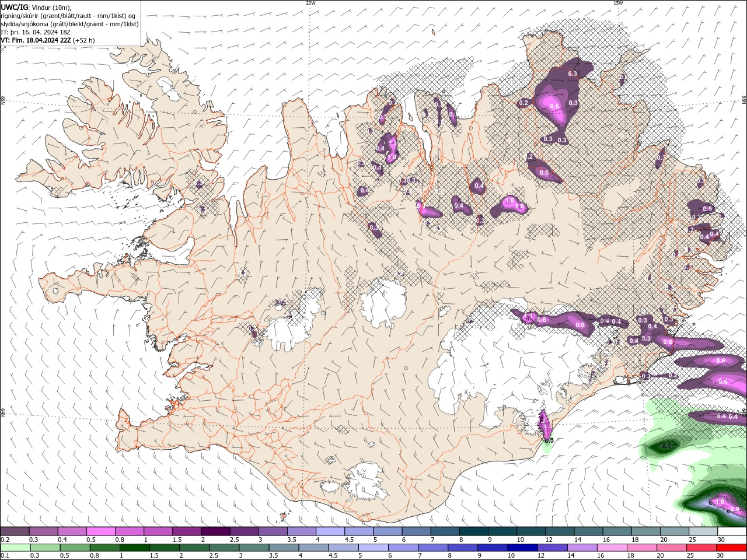Click the white 30 snow legend swatch
This screenshot has height=560, width=747.
point(732,531)
